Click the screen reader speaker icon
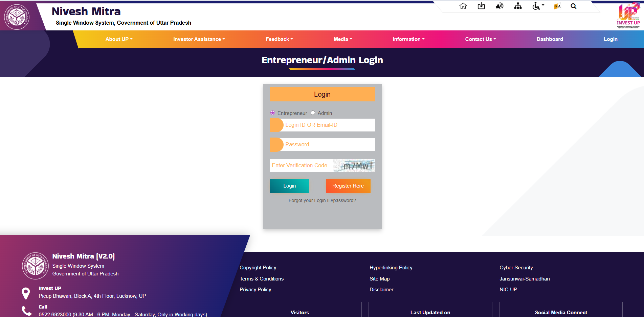 tap(499, 6)
